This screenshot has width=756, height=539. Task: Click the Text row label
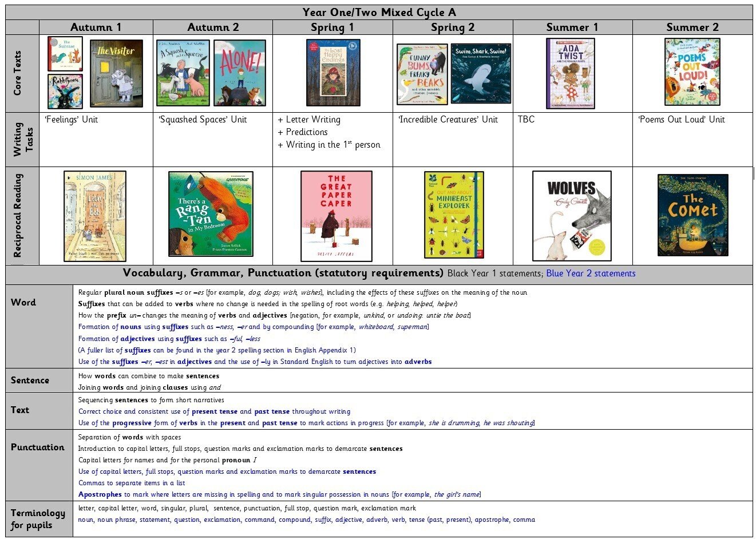[20, 410]
